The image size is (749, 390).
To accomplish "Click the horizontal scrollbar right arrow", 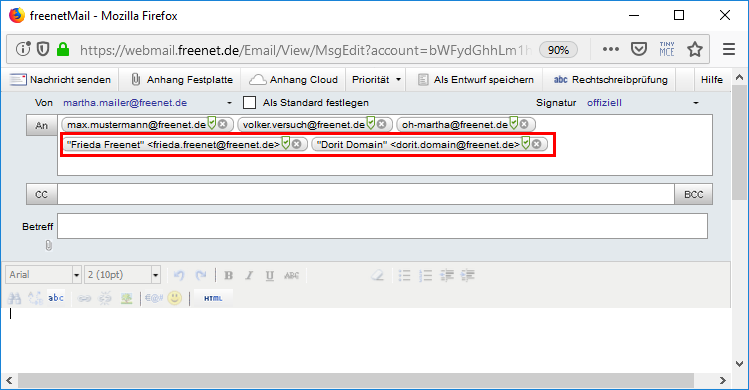I will point(722,380).
